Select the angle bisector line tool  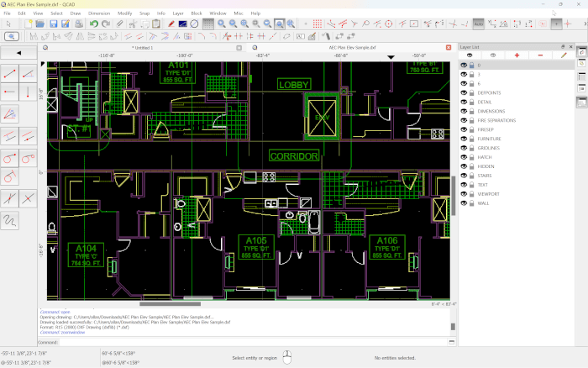(x=10, y=114)
